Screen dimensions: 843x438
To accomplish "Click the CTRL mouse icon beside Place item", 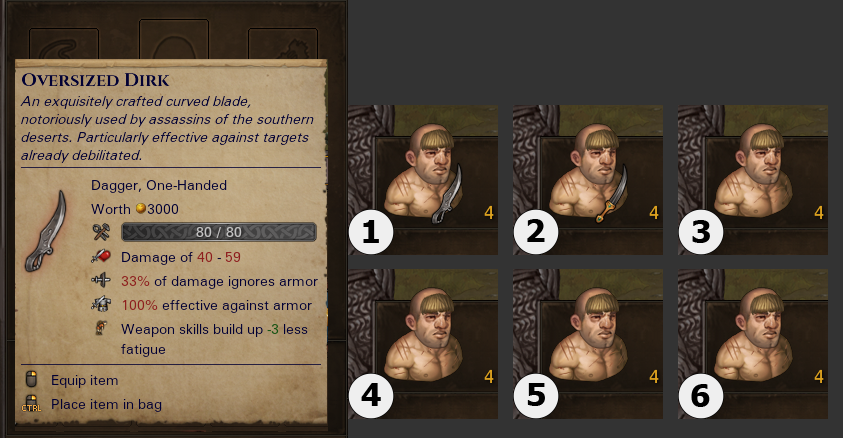I will (31, 404).
